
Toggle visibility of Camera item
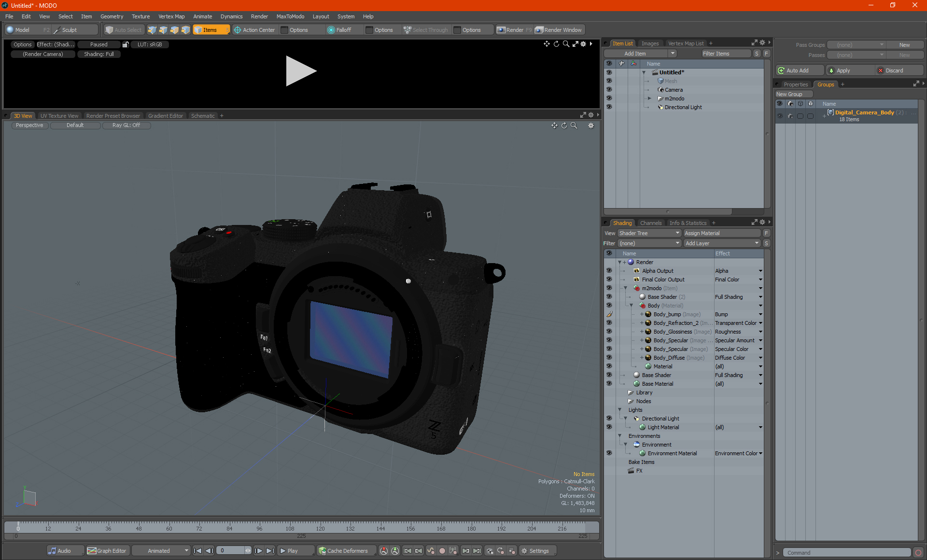pyautogui.click(x=609, y=90)
